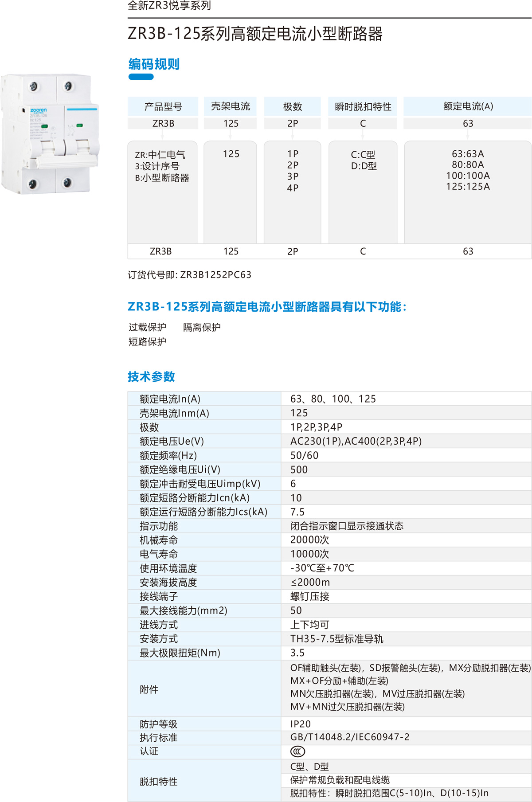532x802 pixels.
Task: Click the altitude value ≤2000m
Action: click(310, 583)
